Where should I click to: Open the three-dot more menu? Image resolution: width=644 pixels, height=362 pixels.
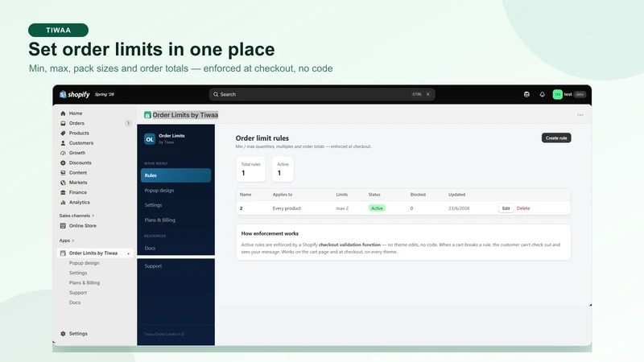click(580, 115)
